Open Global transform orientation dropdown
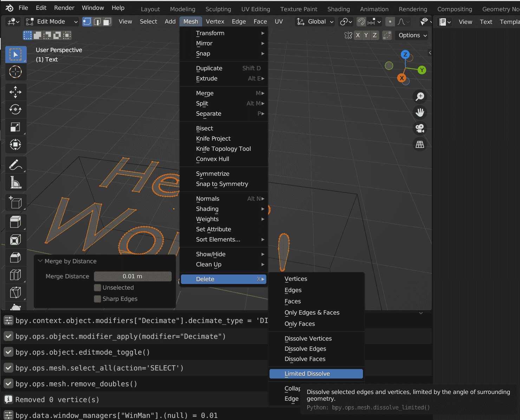Screen dimensions: 520x420 click(315, 22)
